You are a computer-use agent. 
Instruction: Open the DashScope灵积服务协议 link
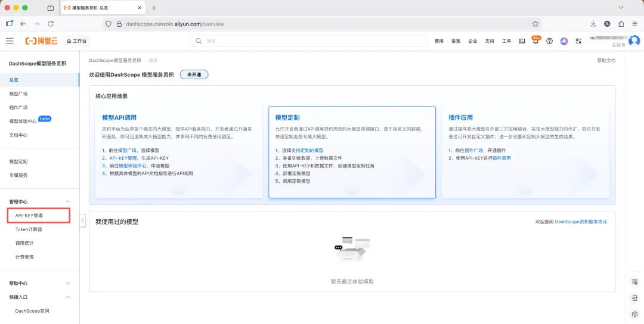click(581, 222)
